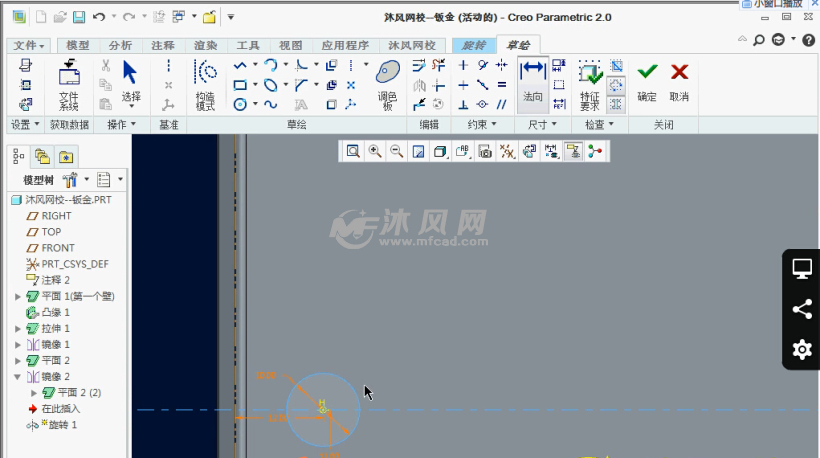Toggle 构造模式 construction mode

tap(205, 85)
